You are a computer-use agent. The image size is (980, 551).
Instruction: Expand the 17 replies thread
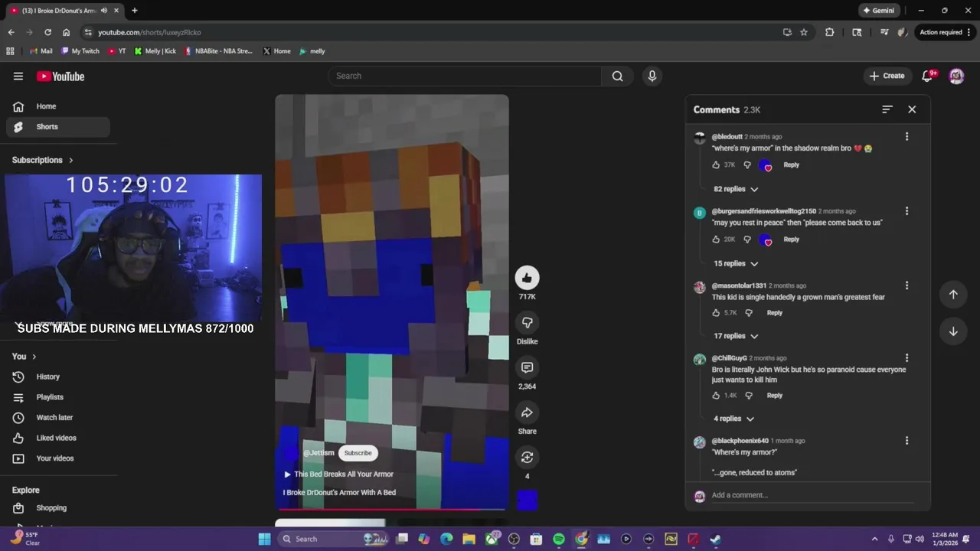tap(736, 336)
